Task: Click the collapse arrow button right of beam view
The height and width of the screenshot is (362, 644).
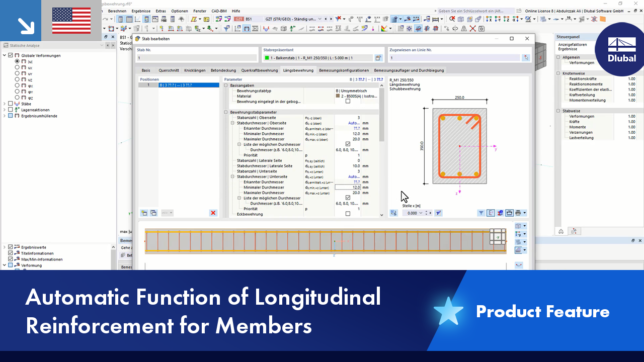Action: pos(519,265)
